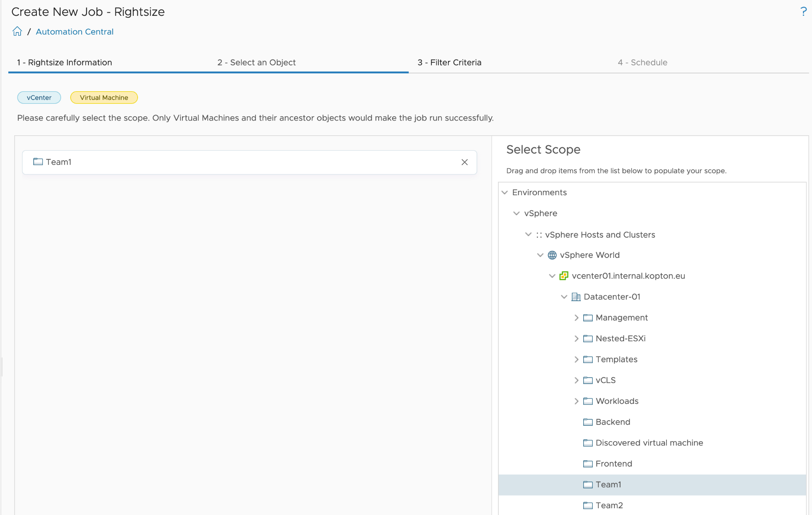812x515 pixels.
Task: Click the Datacenter-01 building icon
Action: pos(576,297)
